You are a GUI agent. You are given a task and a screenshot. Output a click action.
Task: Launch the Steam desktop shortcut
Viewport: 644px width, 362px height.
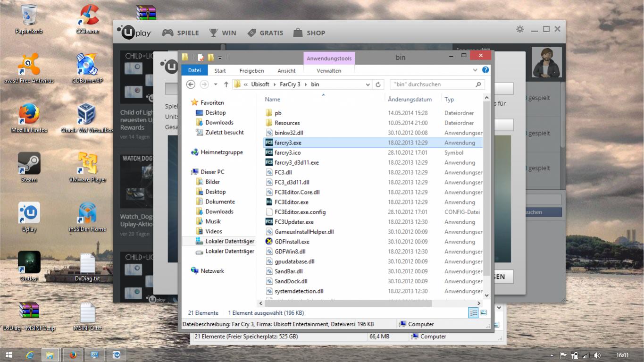[x=29, y=168]
